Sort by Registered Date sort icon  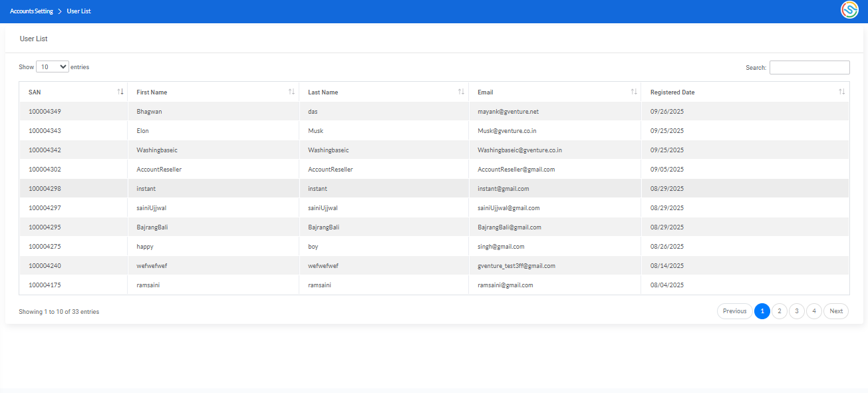tap(842, 92)
